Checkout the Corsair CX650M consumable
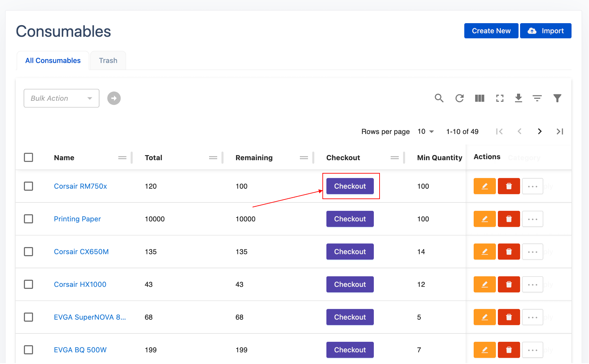This screenshot has height=364, width=589. 350,252
